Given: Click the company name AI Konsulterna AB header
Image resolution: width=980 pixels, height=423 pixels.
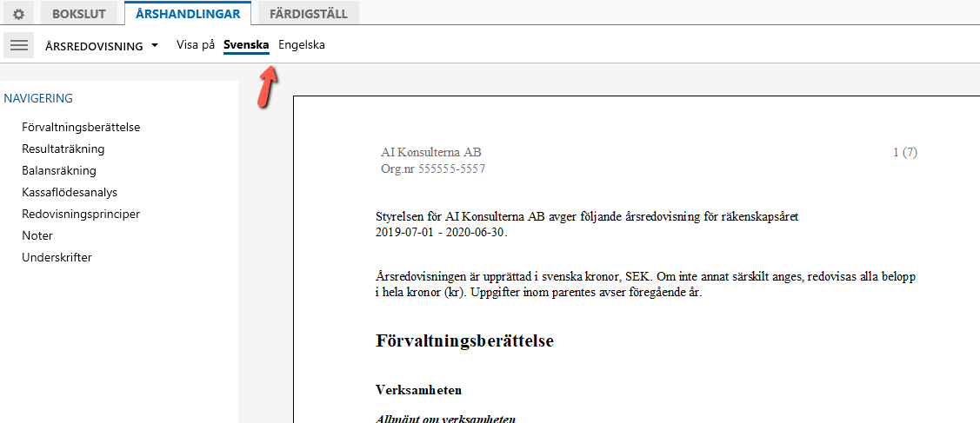Looking at the screenshot, I should [x=431, y=152].
